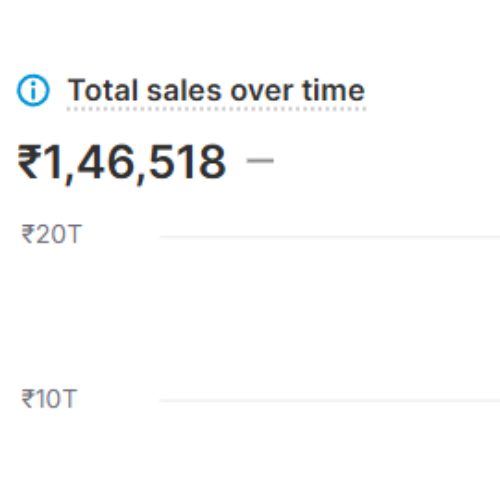Click the digits "518" in the total
The width and height of the screenshot is (500, 500).
point(187,162)
